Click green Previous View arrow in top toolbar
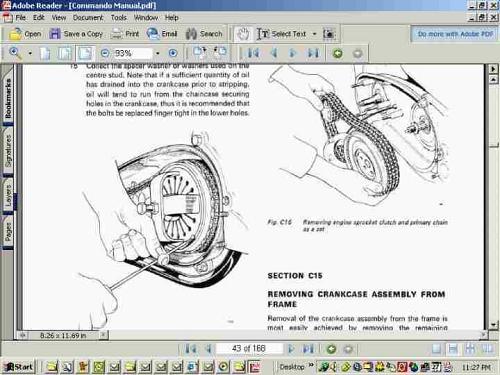This screenshot has height=375, width=500. point(337,53)
